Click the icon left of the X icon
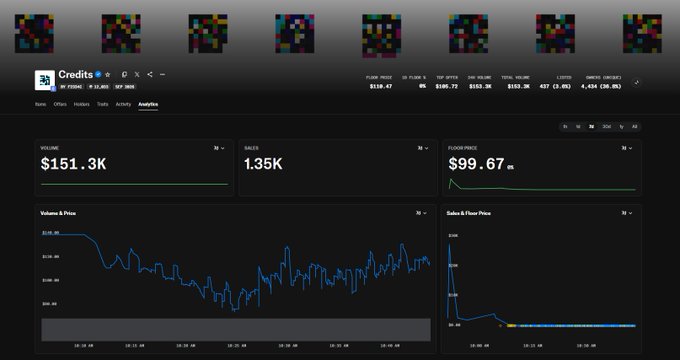Screen dimensions: 680x360 (x=124, y=75)
